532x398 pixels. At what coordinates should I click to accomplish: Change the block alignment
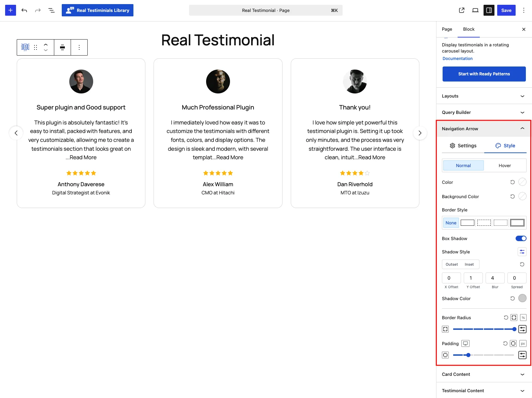click(x=62, y=47)
